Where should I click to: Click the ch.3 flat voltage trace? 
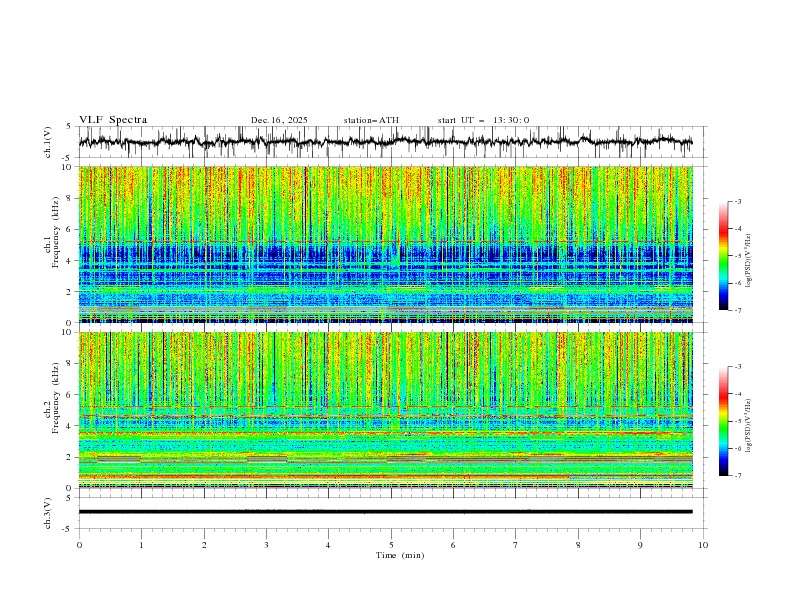(x=385, y=512)
